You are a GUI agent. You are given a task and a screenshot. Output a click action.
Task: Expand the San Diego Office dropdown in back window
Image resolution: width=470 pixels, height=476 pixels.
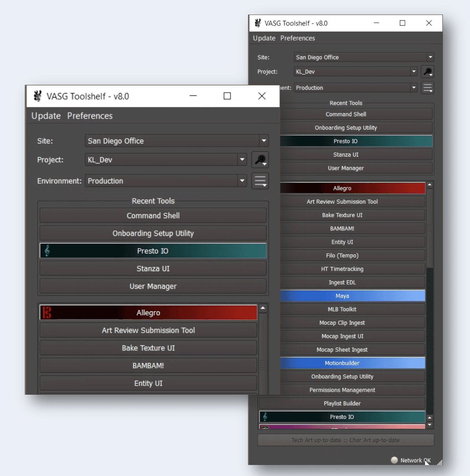coord(430,57)
